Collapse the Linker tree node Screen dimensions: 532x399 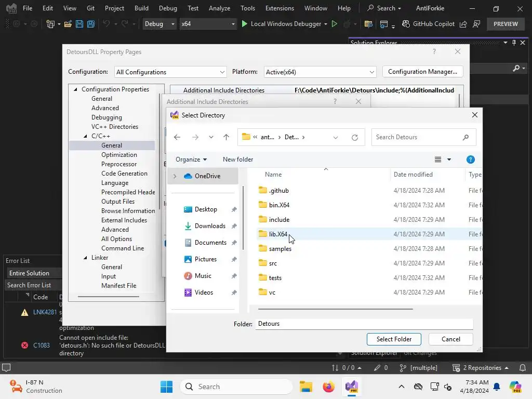(86, 258)
